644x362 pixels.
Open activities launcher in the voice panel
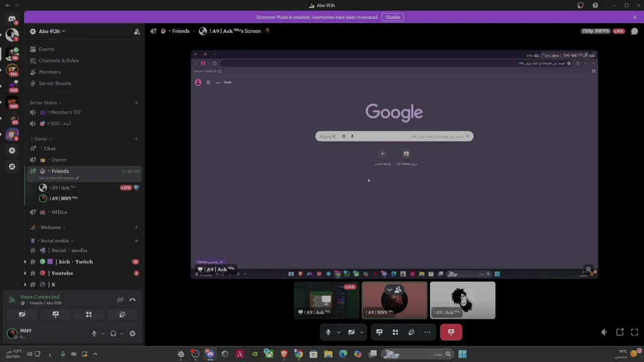click(89, 314)
